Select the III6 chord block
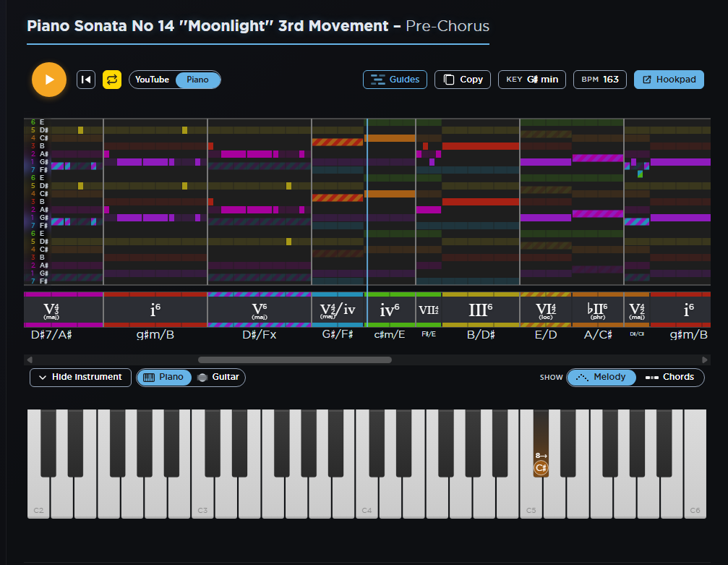The width and height of the screenshot is (728, 565). [481, 310]
